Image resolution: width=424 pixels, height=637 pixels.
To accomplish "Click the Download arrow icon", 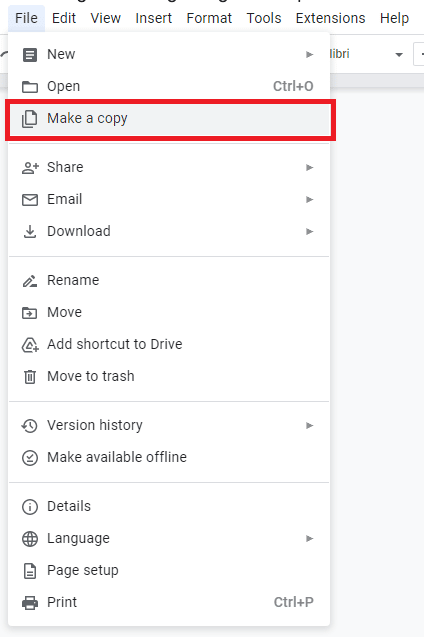I will pyautogui.click(x=30, y=232).
